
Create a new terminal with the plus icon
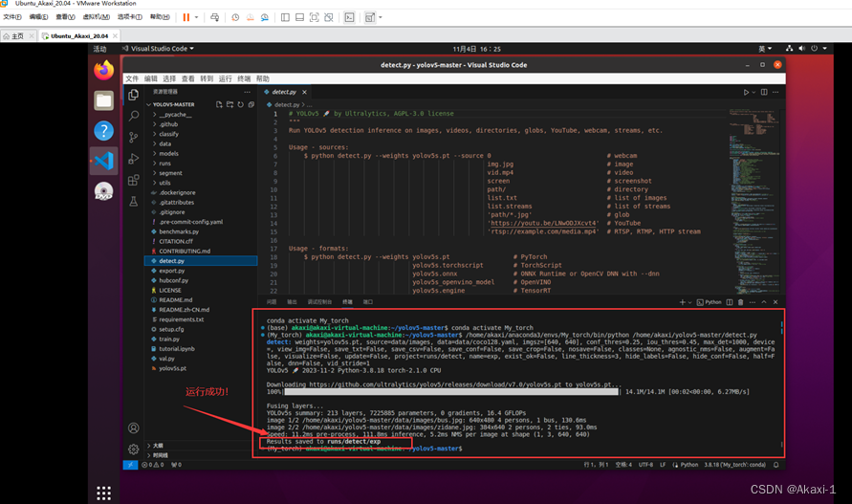[x=683, y=302]
